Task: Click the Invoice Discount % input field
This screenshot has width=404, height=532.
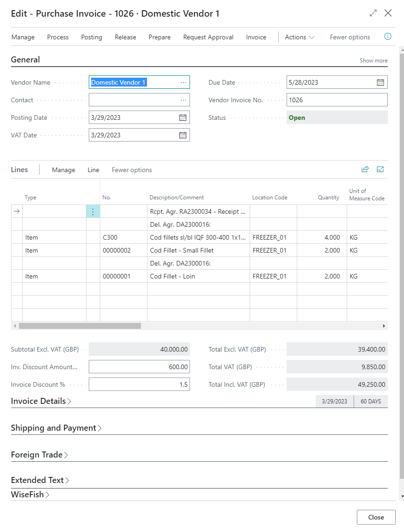Action: click(139, 384)
